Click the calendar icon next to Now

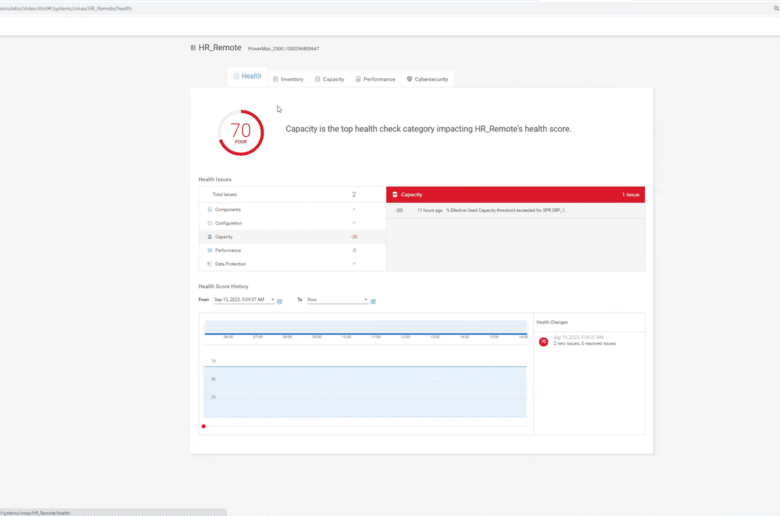373,301
